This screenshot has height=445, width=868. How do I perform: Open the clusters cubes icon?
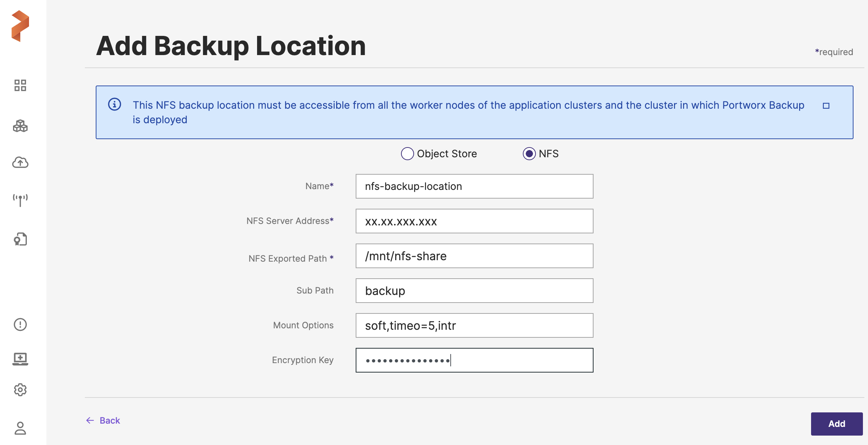tap(20, 126)
